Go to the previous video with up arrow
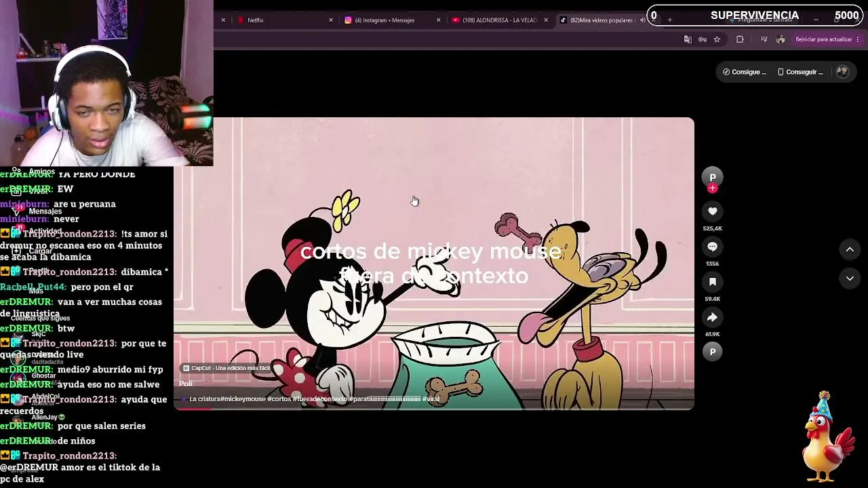The image size is (868, 488). pos(850,249)
